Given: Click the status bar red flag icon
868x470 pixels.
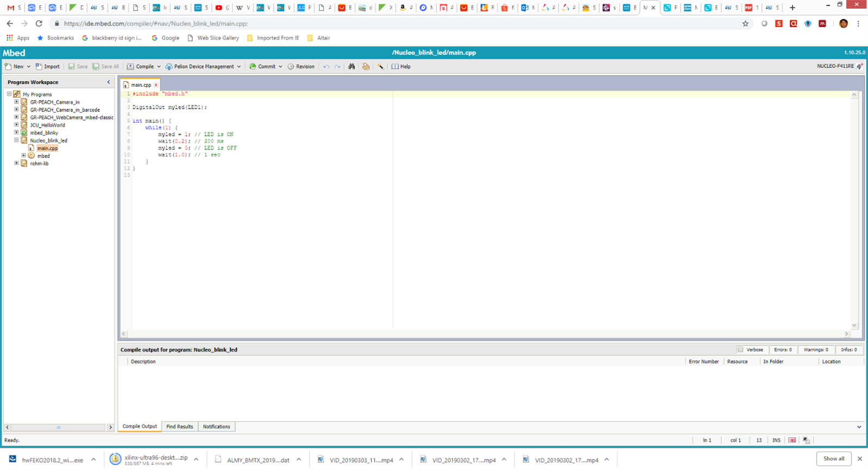Looking at the screenshot, I should tap(792, 440).
